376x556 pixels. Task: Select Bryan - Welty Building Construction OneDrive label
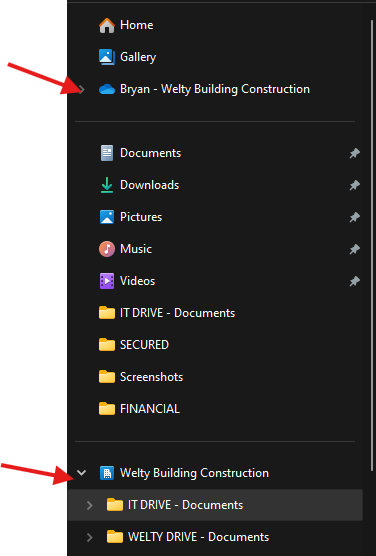point(215,89)
